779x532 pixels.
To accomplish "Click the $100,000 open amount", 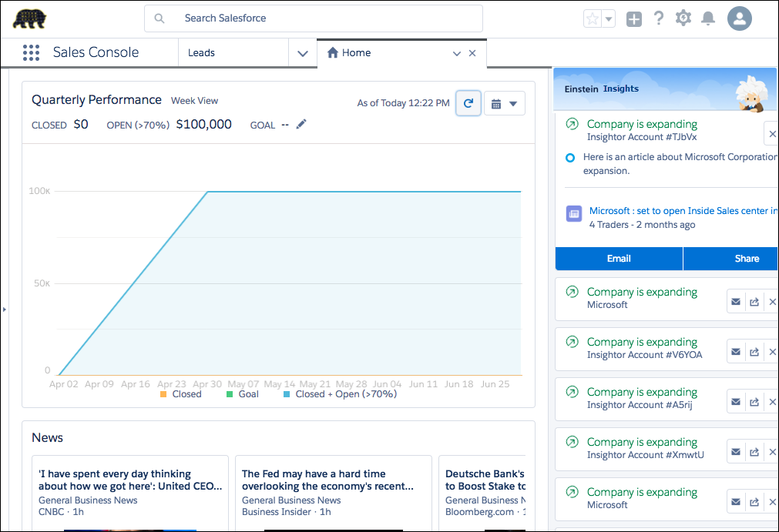I will (203, 124).
